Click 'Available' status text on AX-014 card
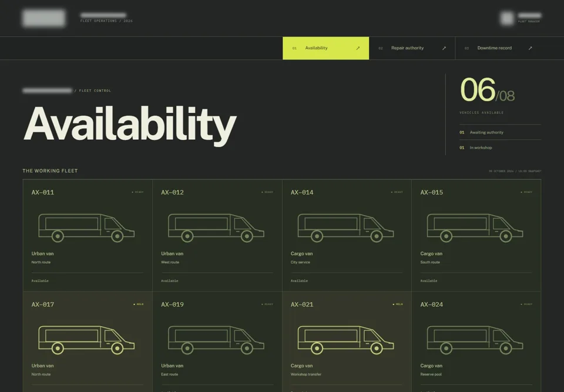This screenshot has width=564, height=392. pos(299,281)
